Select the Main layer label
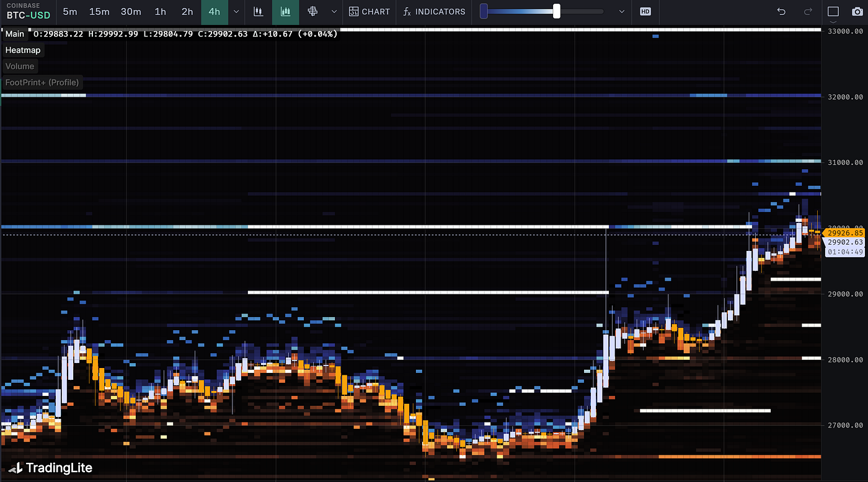 click(15, 34)
